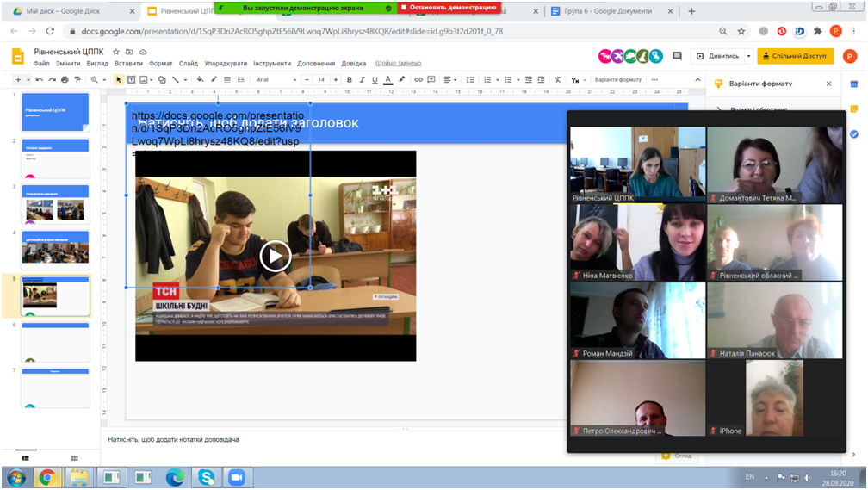The image size is (868, 490).
Task: Click the Спільний Доступ share button
Action: 796,56
